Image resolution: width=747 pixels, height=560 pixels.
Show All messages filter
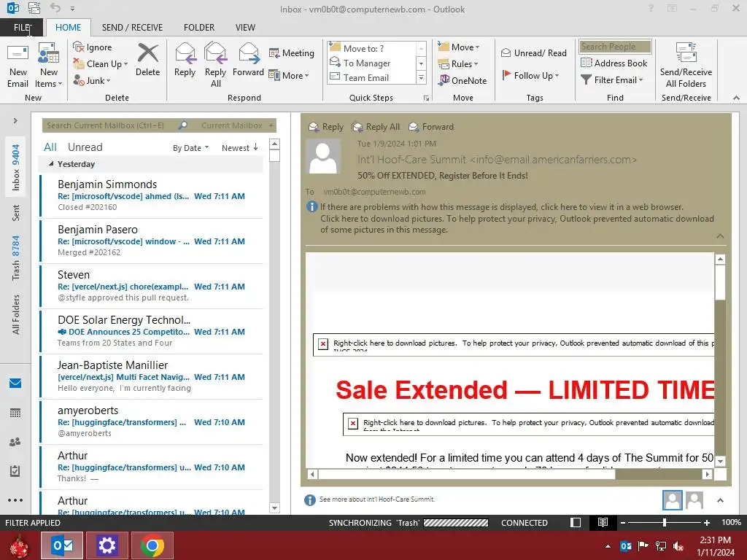[50, 147]
